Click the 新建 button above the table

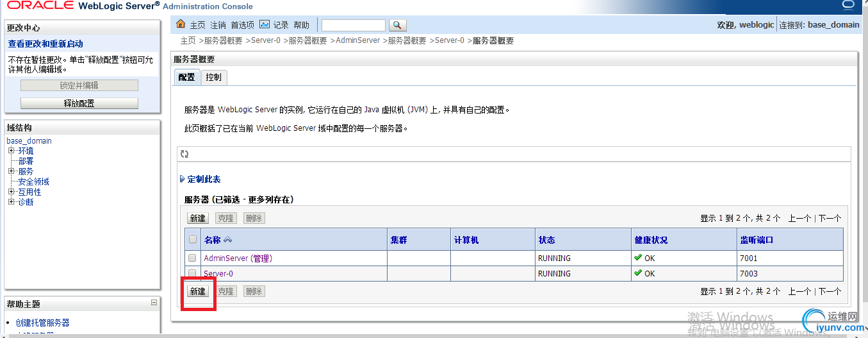197,218
